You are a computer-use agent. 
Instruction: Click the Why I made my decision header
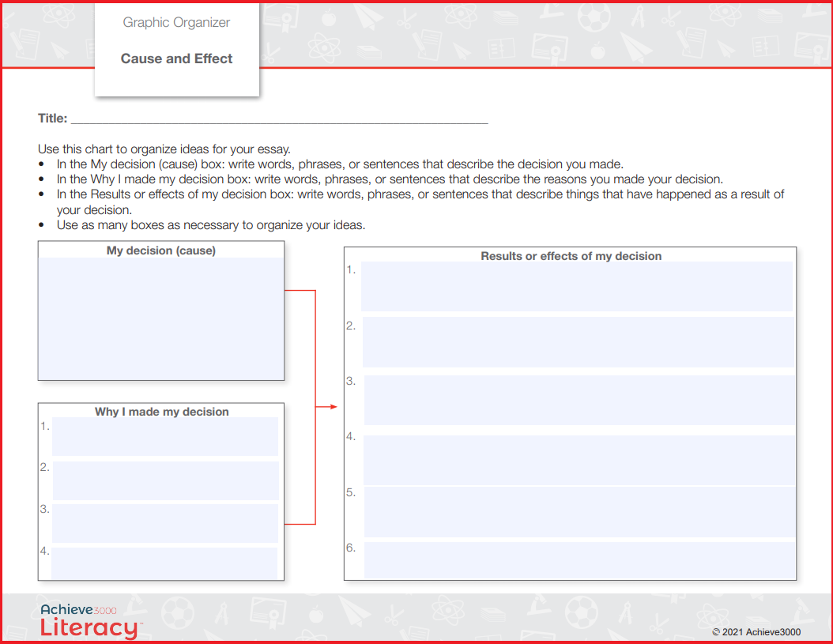click(161, 411)
